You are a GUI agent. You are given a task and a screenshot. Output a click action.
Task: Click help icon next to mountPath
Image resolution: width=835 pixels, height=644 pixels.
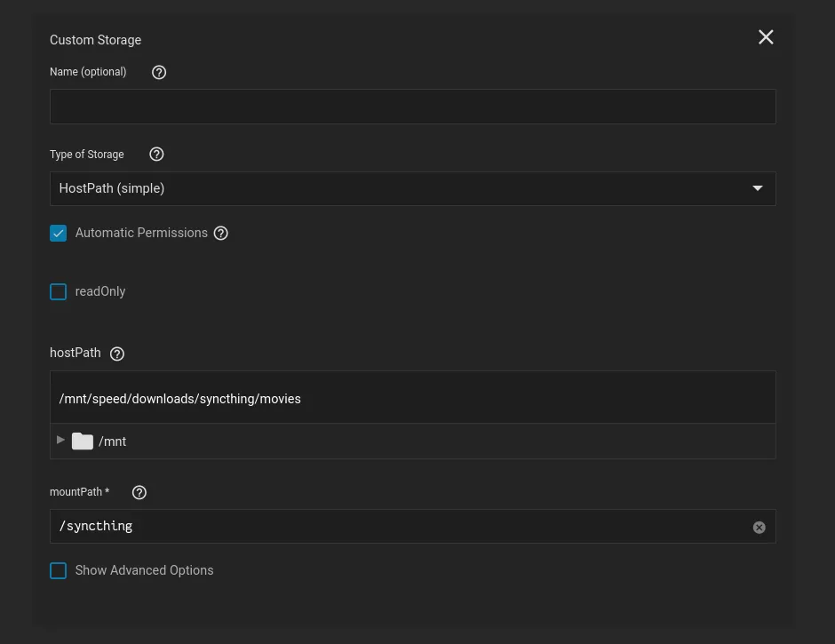(139, 492)
